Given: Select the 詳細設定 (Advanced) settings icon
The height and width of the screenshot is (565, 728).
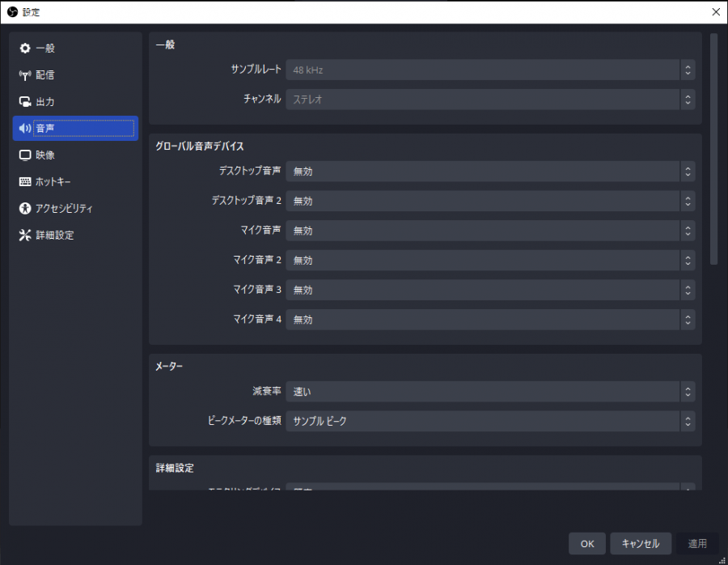Looking at the screenshot, I should 25,235.
